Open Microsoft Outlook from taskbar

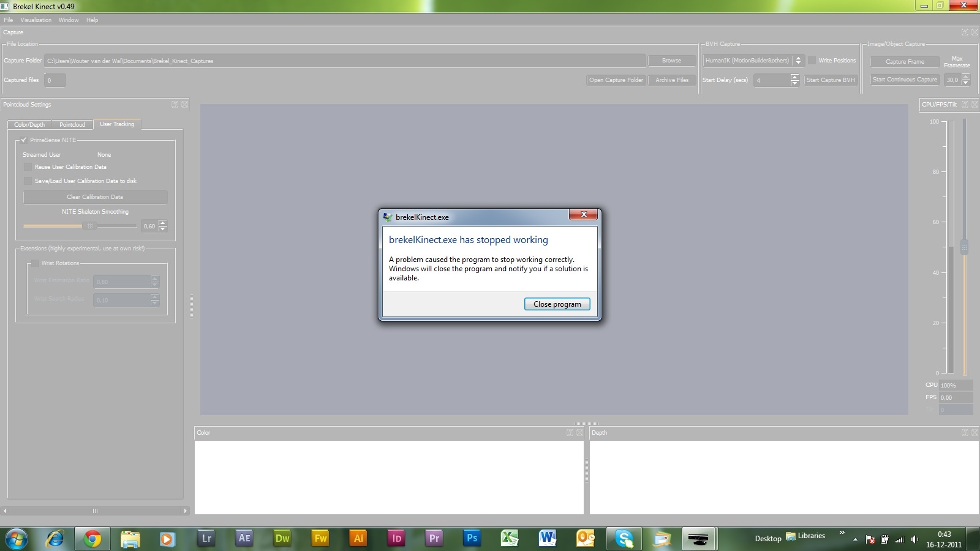click(586, 539)
